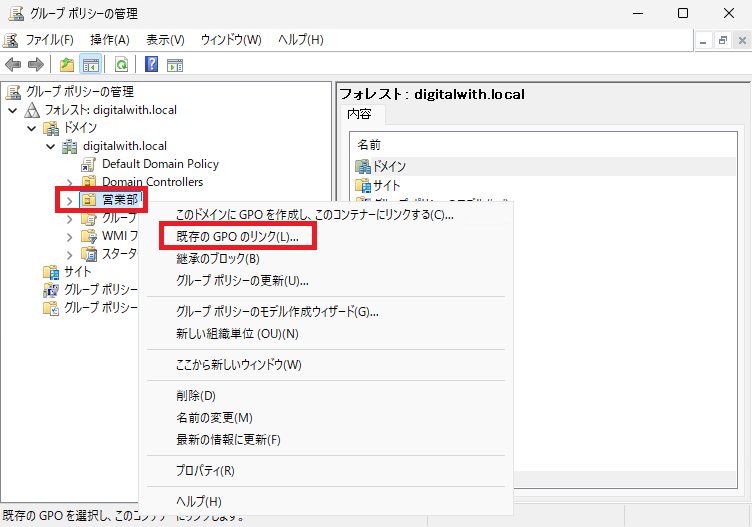The image size is (752, 527).
Task: Close the inner MDI child window
Action: (x=742, y=41)
